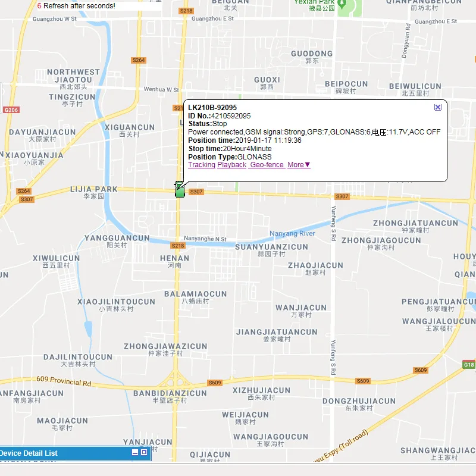476x476 pixels.
Task: Open the Geo-fence link in the popup
Action: [267, 165]
